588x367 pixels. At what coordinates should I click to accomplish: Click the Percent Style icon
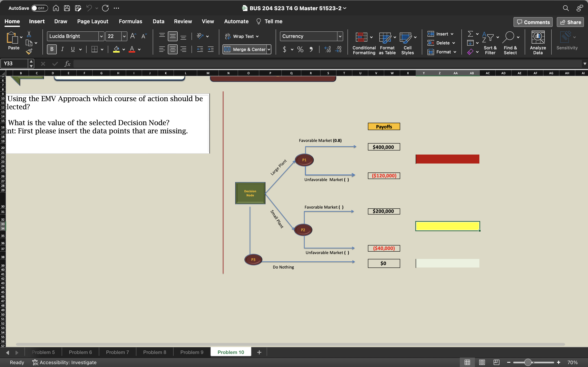pos(300,50)
